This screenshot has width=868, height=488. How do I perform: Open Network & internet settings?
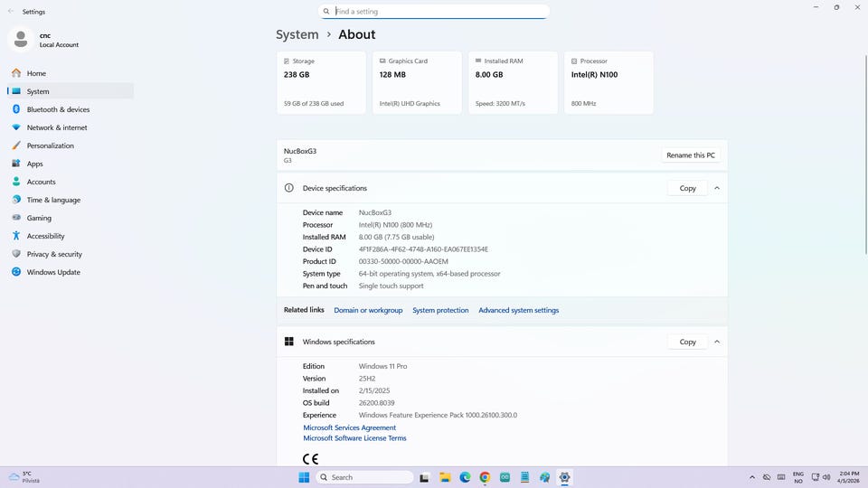[x=57, y=127]
